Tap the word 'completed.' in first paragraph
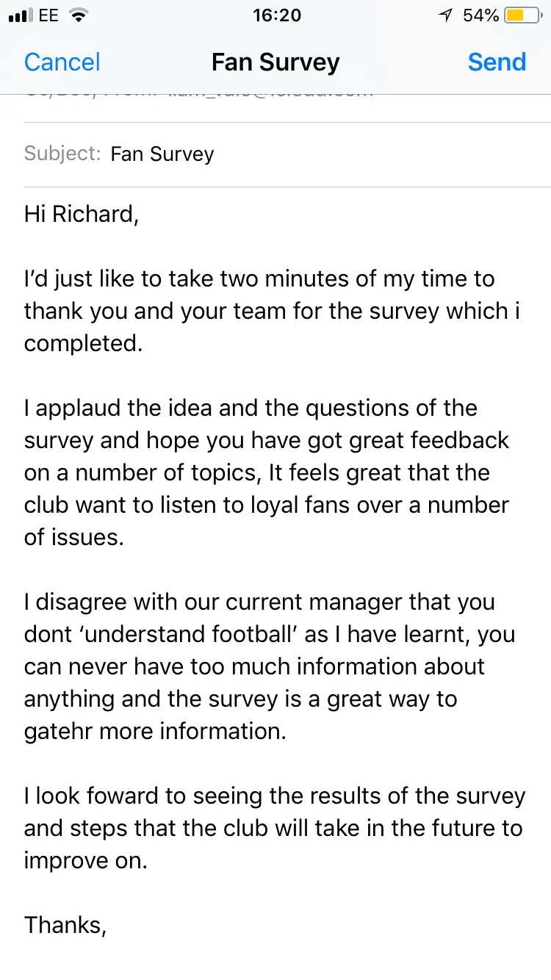The width and height of the screenshot is (551, 980). pyautogui.click(x=83, y=343)
